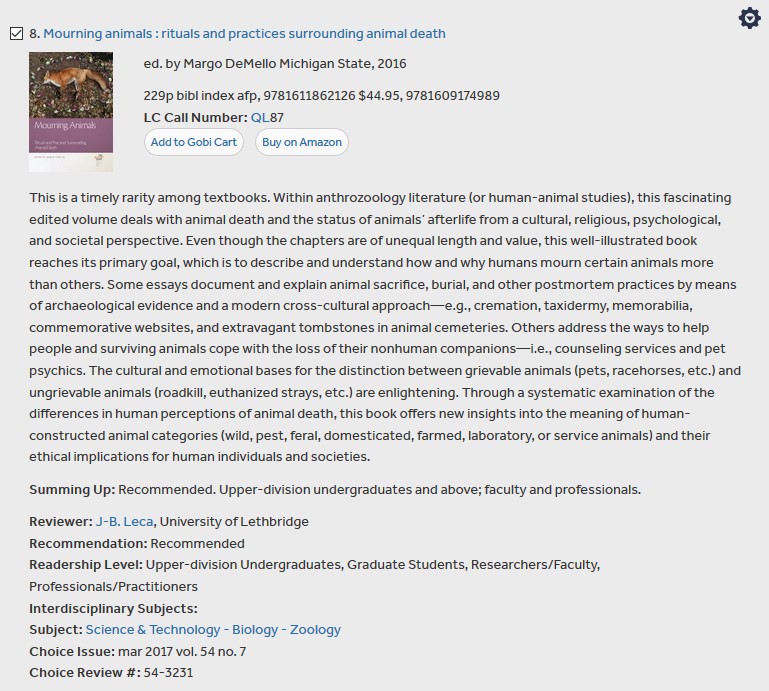Uncheck the checkbox for item 8
This screenshot has width=769, height=691.
(16, 34)
